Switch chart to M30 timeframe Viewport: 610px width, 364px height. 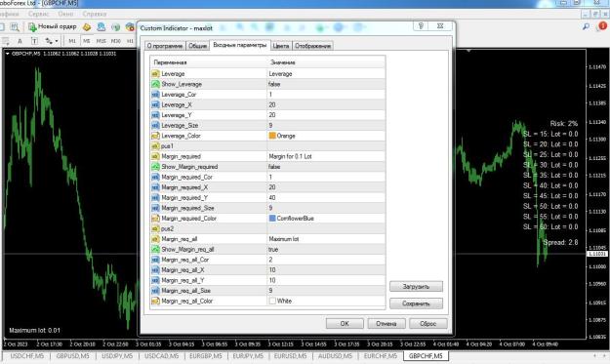pos(115,41)
